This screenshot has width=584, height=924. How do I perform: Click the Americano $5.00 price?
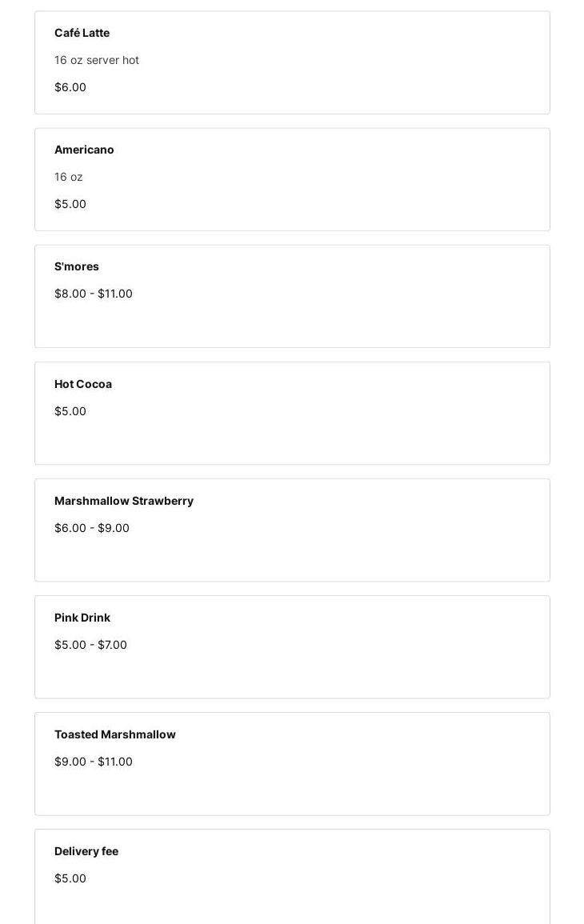click(x=70, y=204)
